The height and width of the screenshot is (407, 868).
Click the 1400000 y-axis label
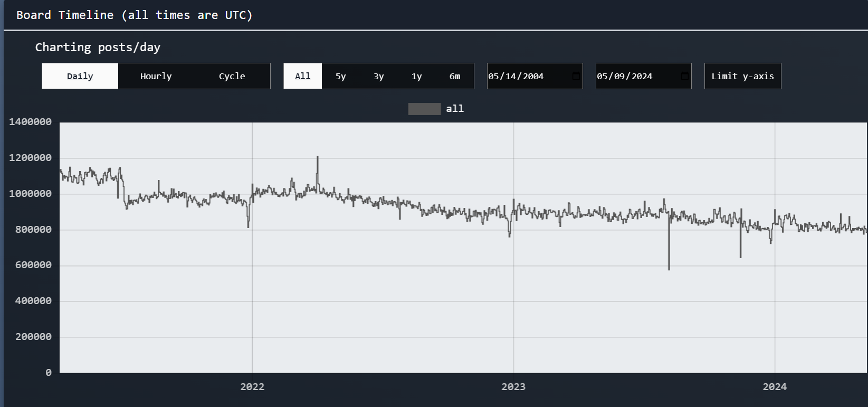click(31, 122)
